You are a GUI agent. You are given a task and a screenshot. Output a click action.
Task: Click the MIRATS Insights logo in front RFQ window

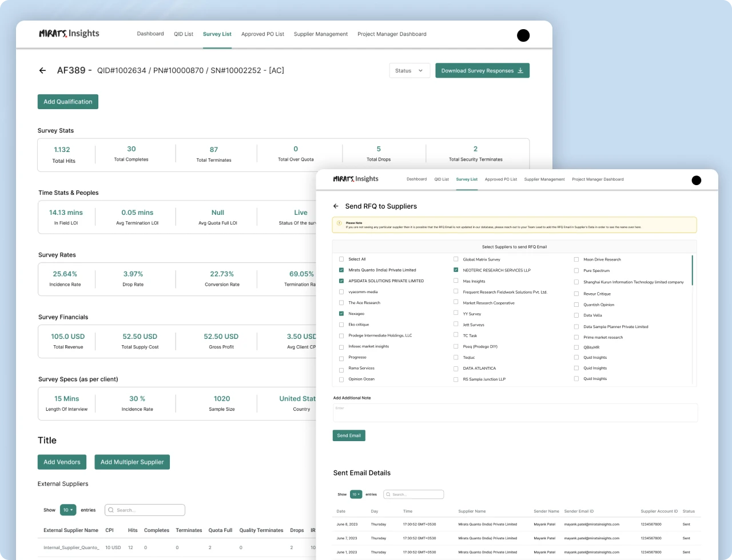356,179
